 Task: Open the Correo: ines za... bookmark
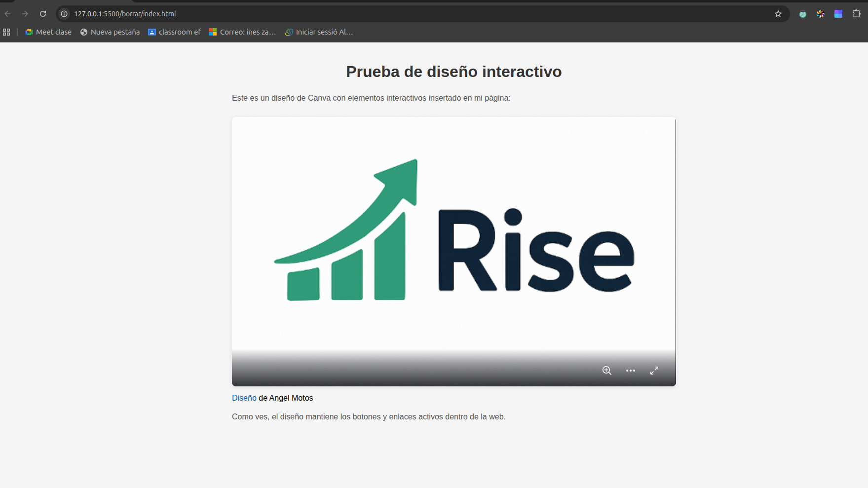tap(242, 32)
